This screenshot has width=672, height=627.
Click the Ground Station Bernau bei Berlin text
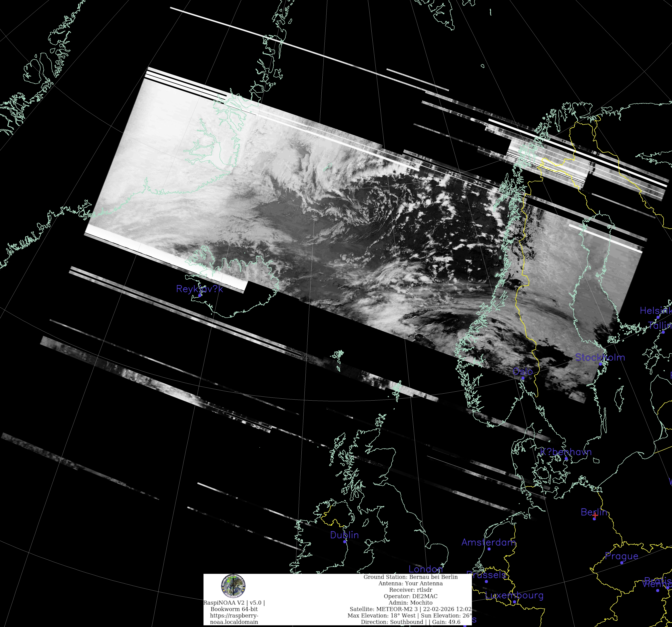click(410, 577)
